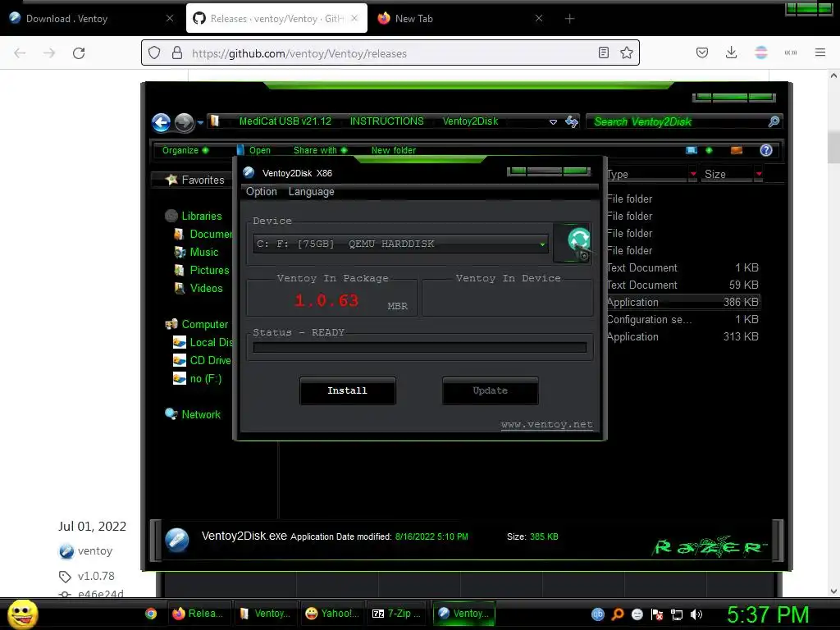Viewport: 840px width, 630px height.
Task: Switch to the Yahoo! taskbar window
Action: (x=332, y=614)
